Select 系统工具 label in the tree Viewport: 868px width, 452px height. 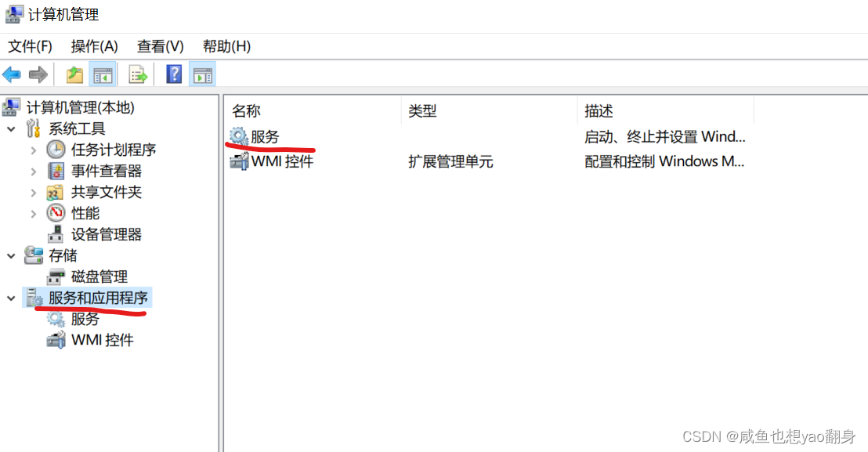tap(77, 128)
